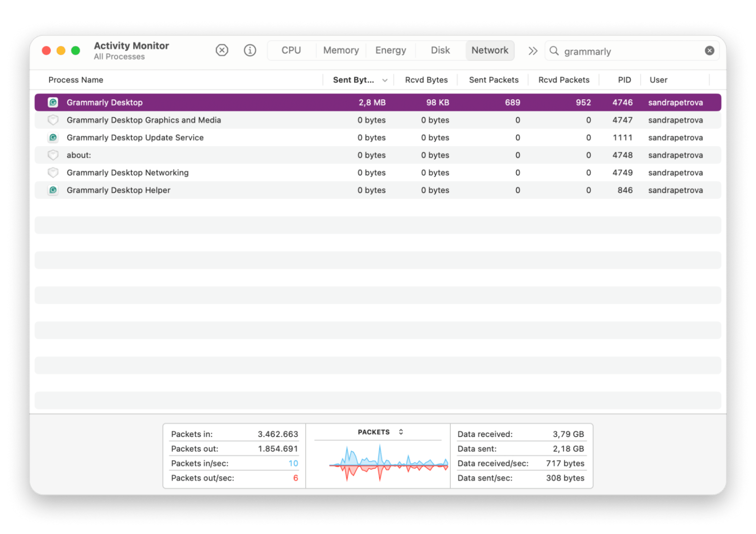
Task: Click Packets in total 3.462.663
Action: (278, 434)
